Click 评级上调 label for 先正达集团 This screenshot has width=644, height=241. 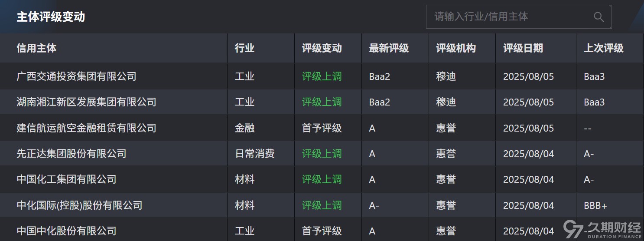tap(322, 154)
